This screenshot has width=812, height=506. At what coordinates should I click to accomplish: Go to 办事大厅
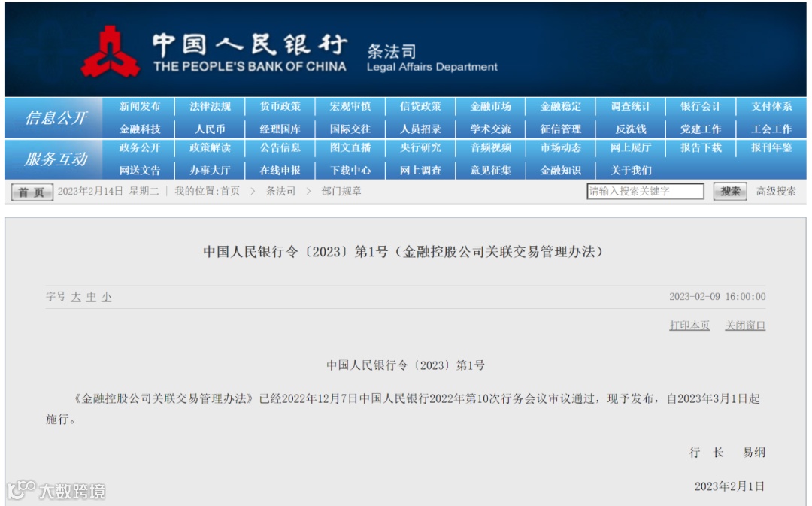[210, 171]
